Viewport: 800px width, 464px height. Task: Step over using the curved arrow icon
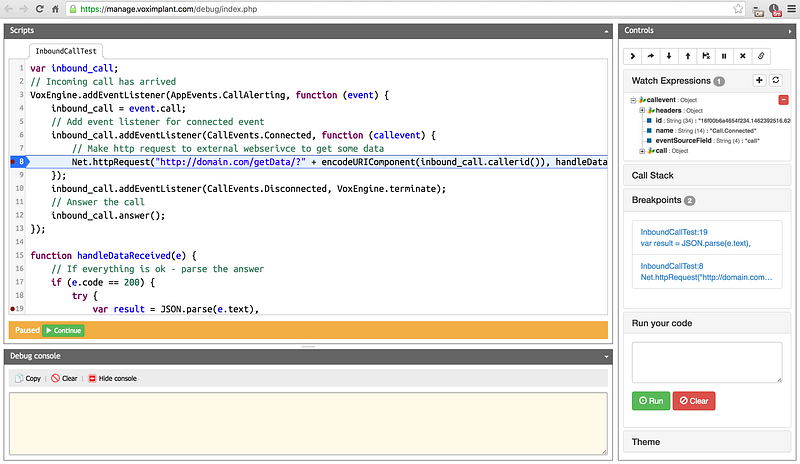(x=651, y=56)
